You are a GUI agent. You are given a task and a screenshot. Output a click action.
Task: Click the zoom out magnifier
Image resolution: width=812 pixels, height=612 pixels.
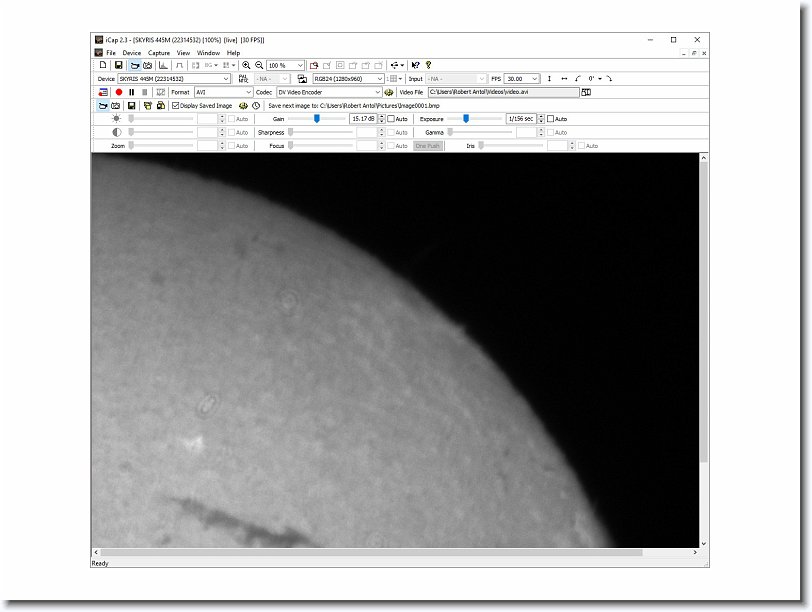coord(259,65)
